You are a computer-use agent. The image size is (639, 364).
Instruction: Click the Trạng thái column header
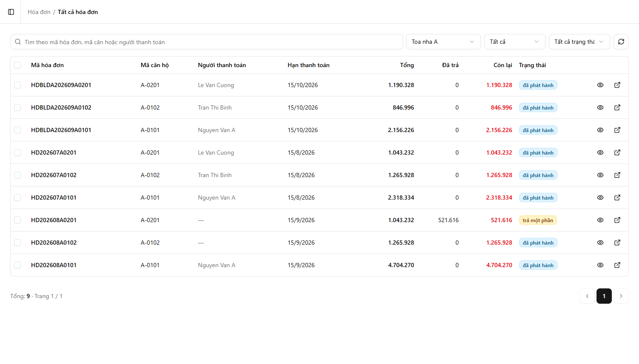532,65
